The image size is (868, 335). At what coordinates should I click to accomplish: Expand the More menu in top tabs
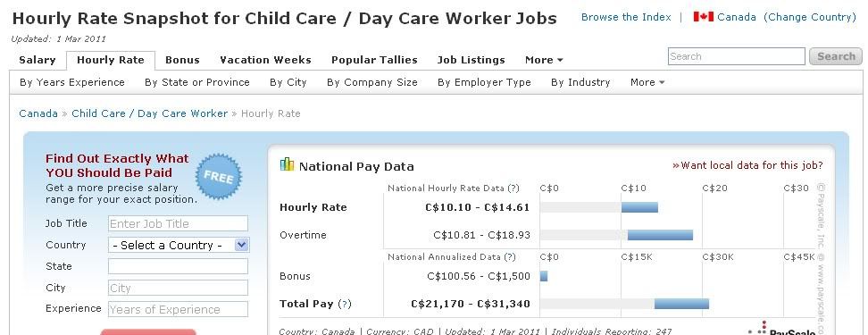[544, 60]
